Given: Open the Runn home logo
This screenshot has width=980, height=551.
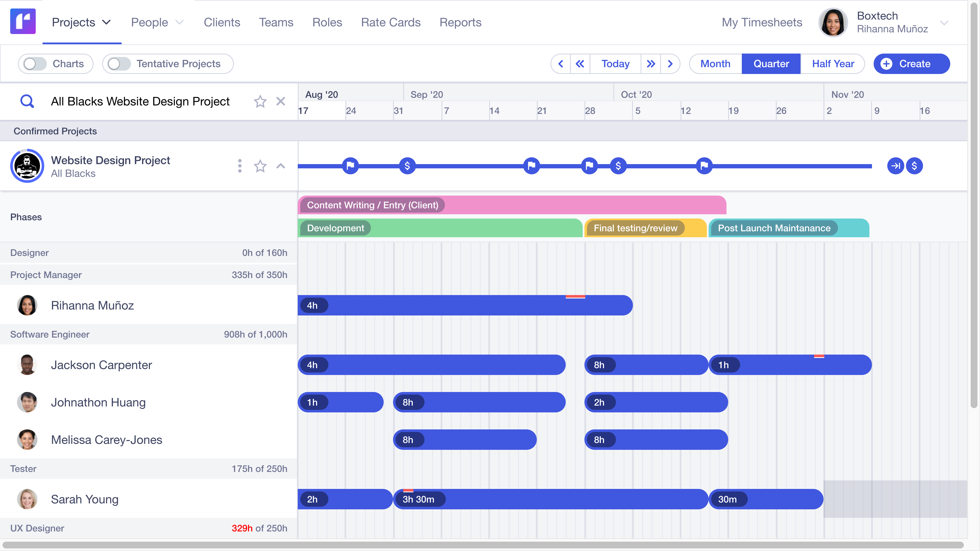Looking at the screenshot, I should pyautogui.click(x=23, y=22).
